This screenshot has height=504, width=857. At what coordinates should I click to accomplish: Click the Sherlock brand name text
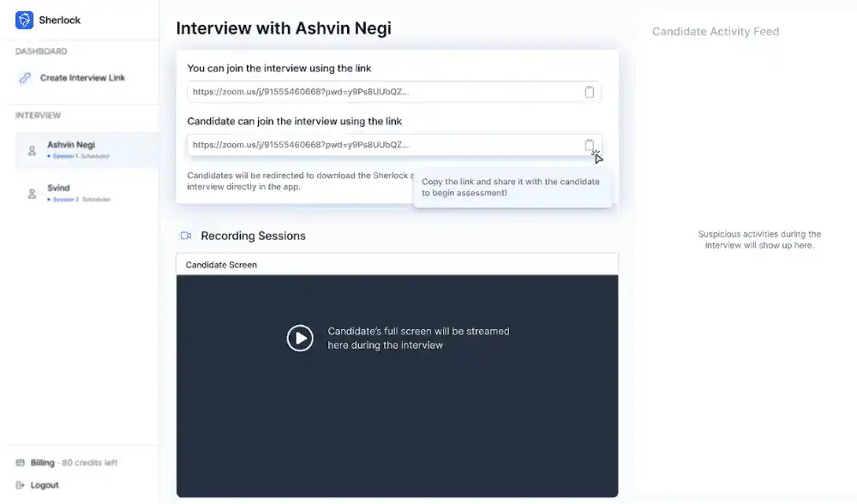tap(60, 20)
